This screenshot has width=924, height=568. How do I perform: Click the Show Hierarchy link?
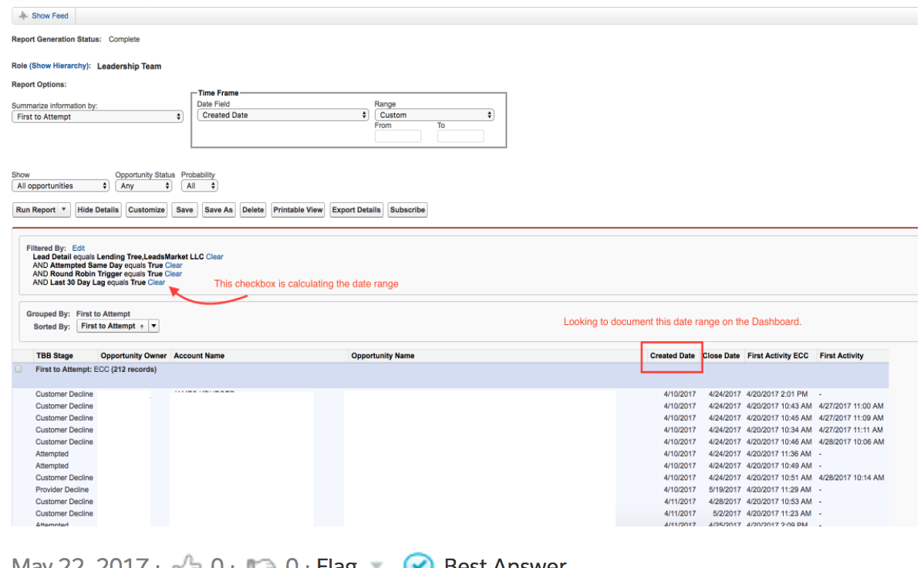pos(59,66)
